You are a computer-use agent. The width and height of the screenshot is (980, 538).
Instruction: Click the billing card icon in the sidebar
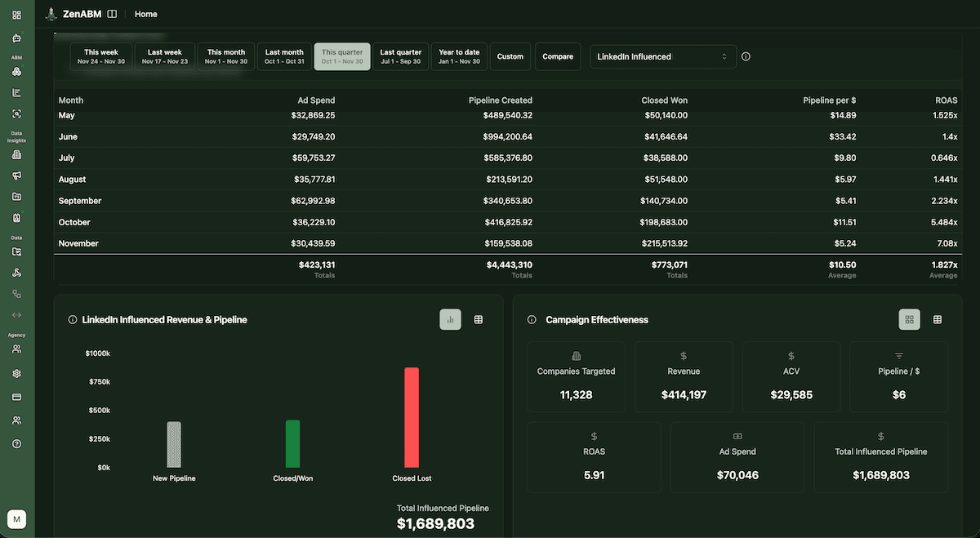pos(16,397)
